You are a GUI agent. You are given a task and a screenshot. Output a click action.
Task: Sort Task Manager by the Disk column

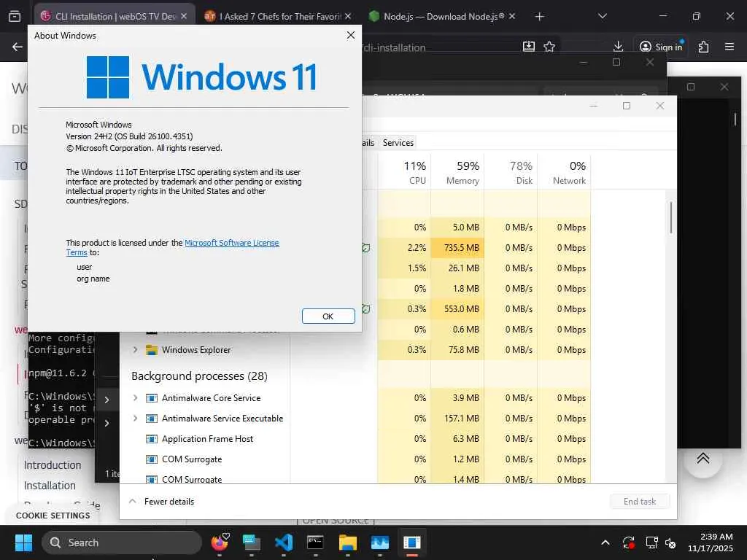(x=511, y=172)
